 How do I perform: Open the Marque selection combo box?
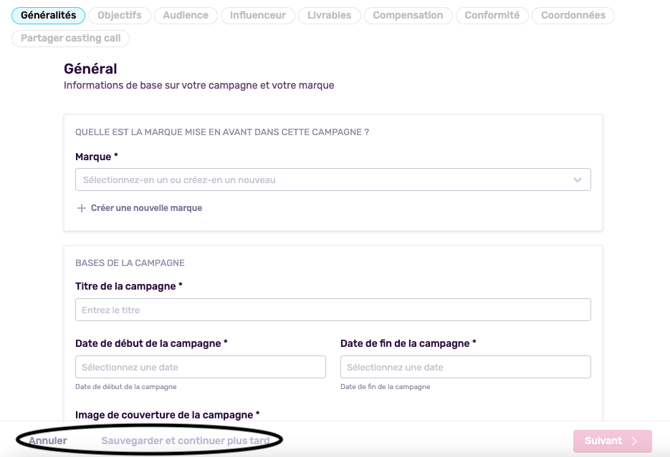click(333, 180)
